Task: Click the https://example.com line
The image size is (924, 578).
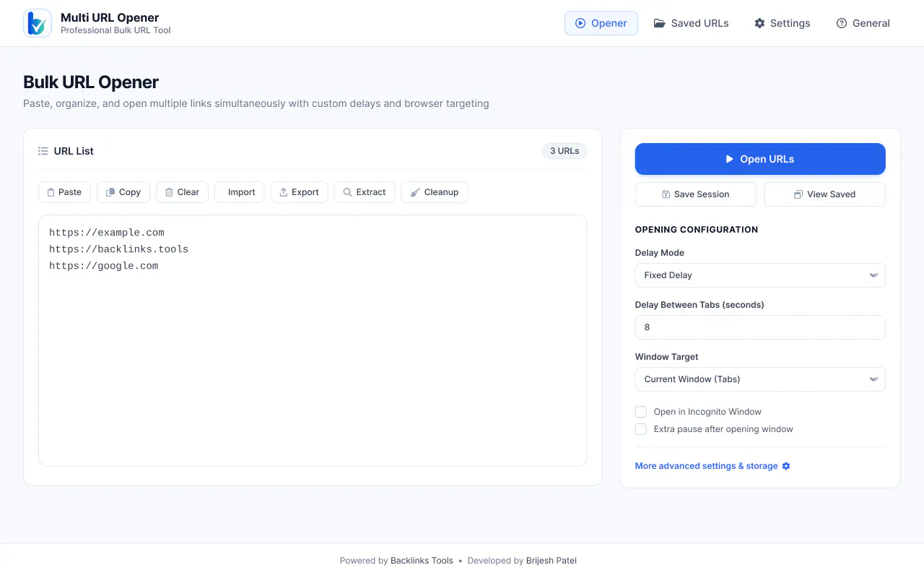Action: [107, 233]
